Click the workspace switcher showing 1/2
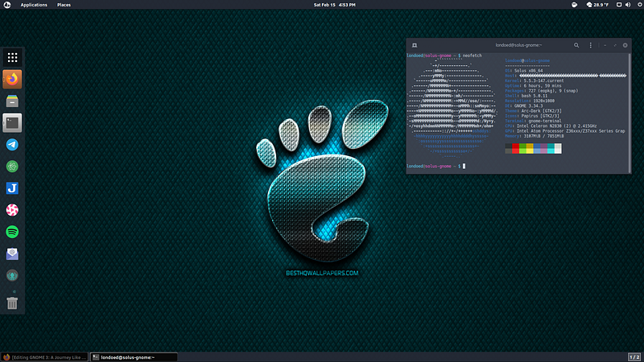Screen dimensions: 644x362 [x=634, y=356]
